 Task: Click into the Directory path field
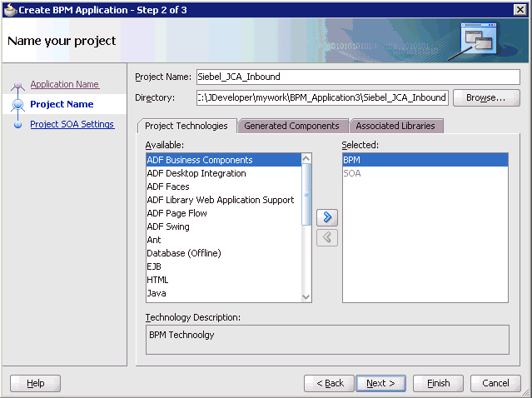click(x=322, y=97)
